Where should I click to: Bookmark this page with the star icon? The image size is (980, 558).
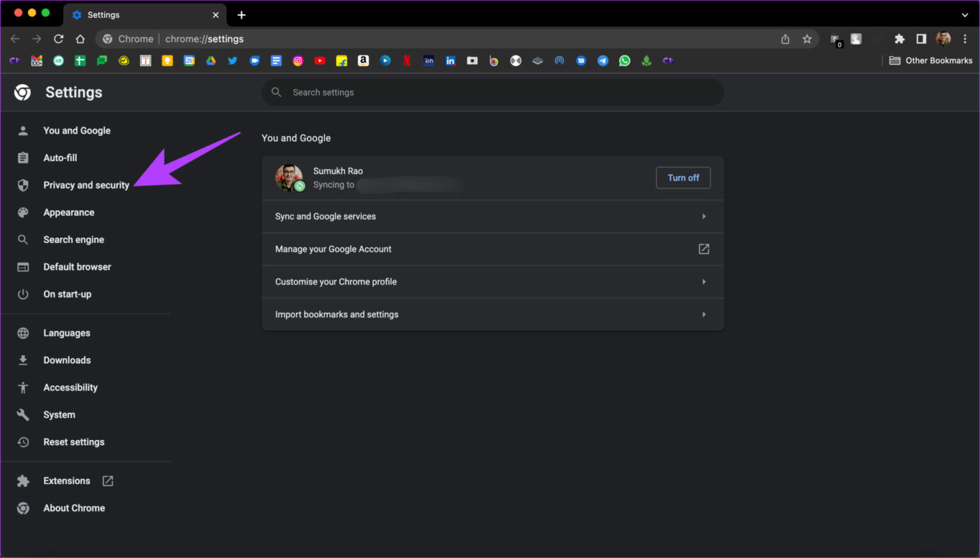808,38
